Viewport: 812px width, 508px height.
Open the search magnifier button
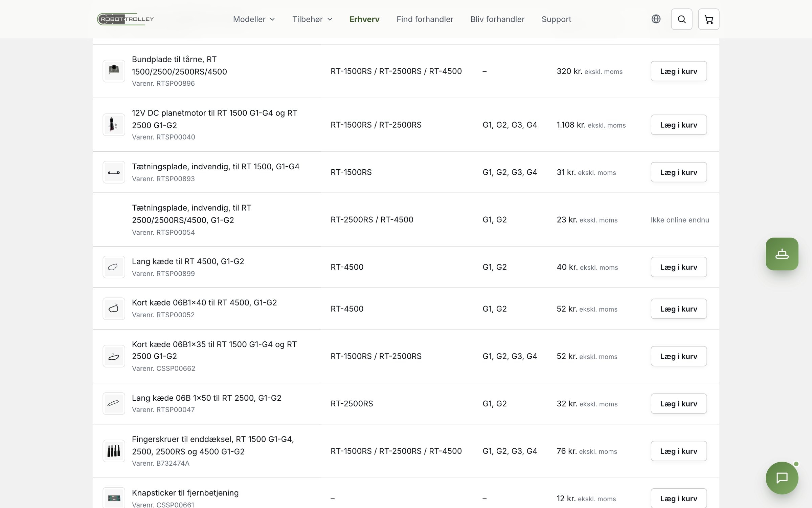click(681, 19)
